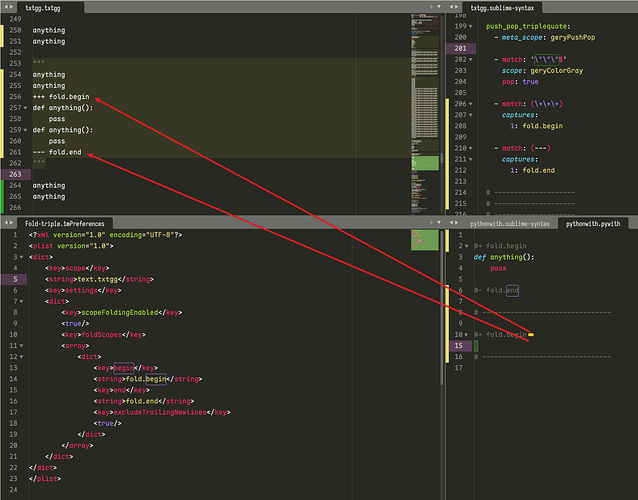This screenshot has width=638, height=500.
Task: Click 'geryColorGray' scope value
Action: (x=557, y=71)
